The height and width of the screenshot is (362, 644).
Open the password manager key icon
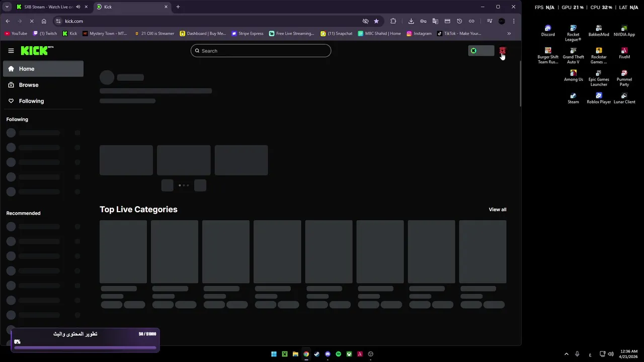(x=423, y=21)
